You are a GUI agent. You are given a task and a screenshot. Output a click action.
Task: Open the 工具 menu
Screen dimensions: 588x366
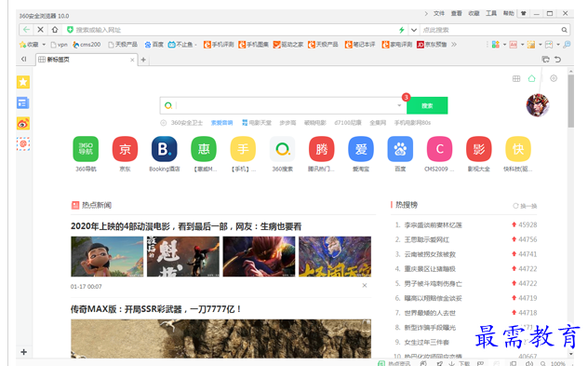pos(491,14)
